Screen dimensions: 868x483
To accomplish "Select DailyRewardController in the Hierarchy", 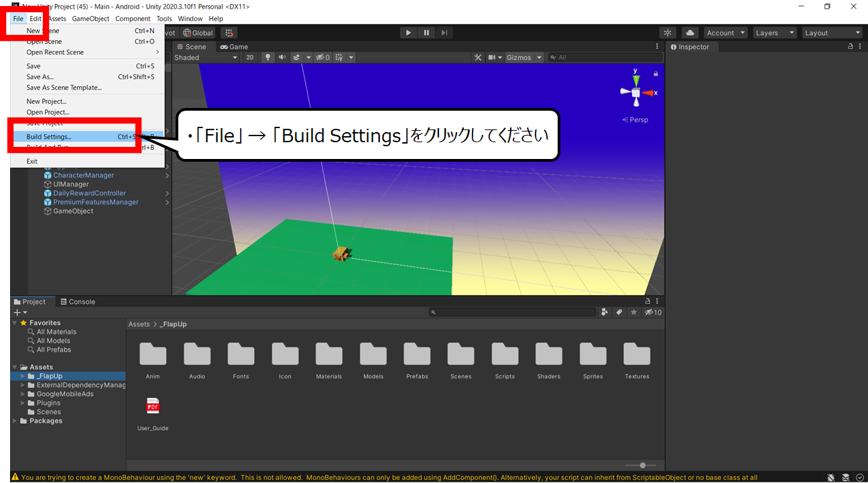I will tap(89, 193).
